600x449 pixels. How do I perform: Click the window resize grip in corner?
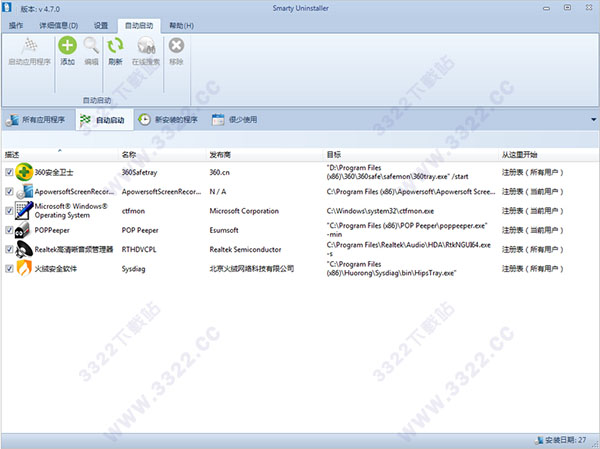595,444
